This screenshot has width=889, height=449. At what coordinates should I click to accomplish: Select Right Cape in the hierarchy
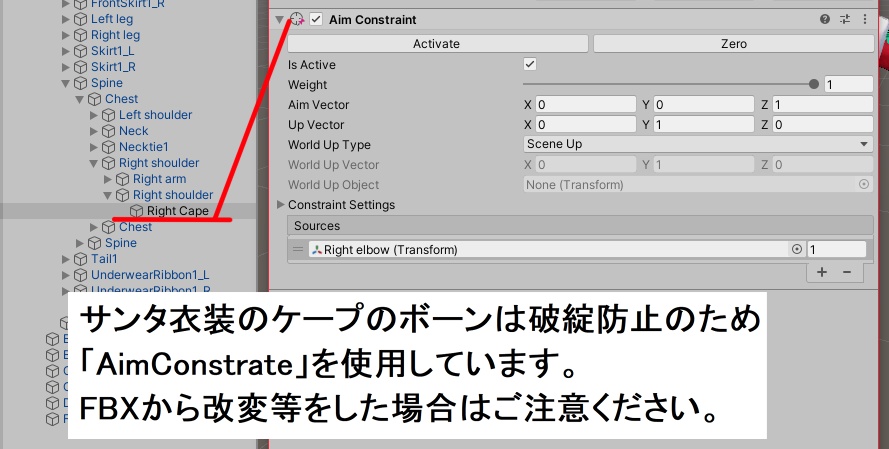[177, 211]
